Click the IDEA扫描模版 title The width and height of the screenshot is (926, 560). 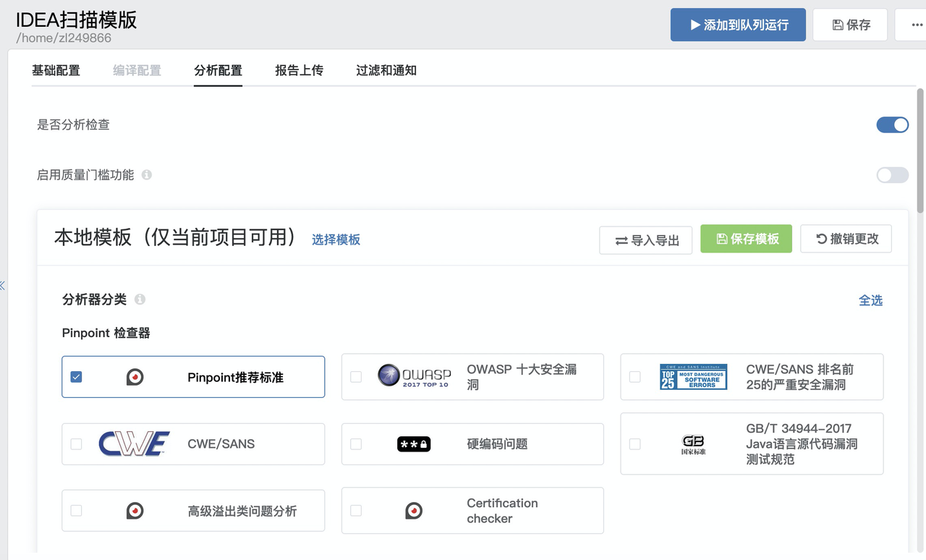pos(77,20)
